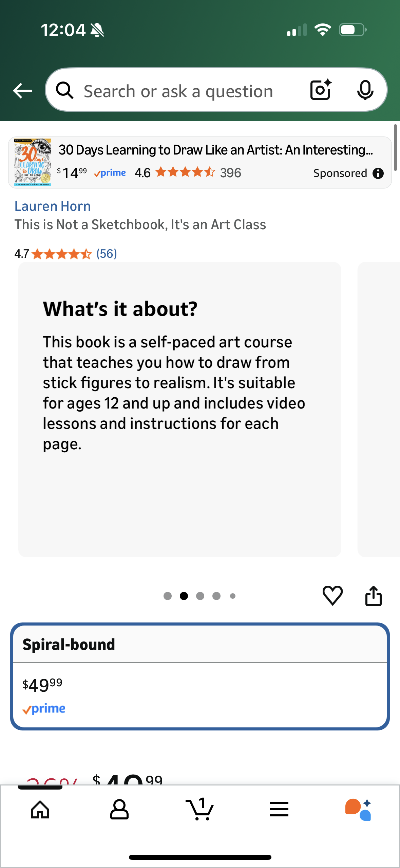
Task: Open shopping cart
Action: 200,810
